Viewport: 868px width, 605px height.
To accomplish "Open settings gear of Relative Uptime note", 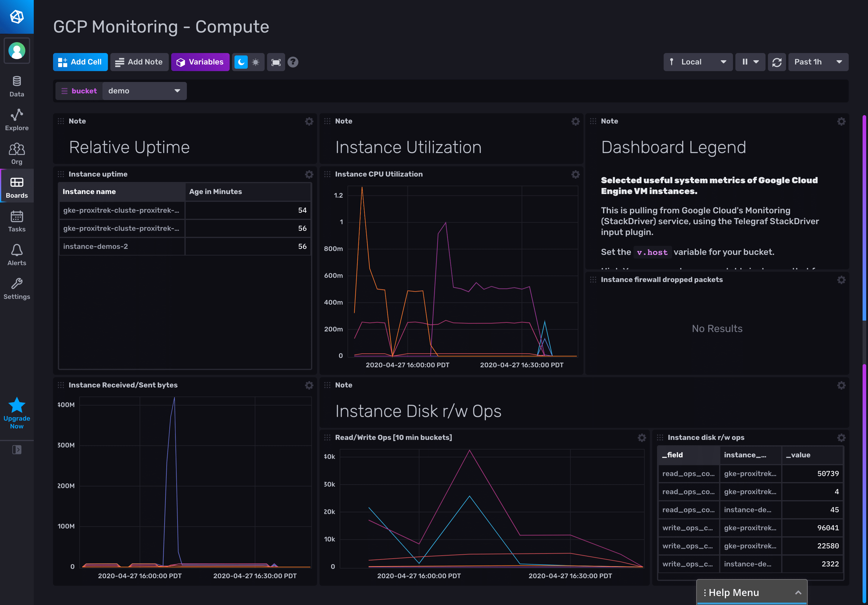I will (309, 121).
